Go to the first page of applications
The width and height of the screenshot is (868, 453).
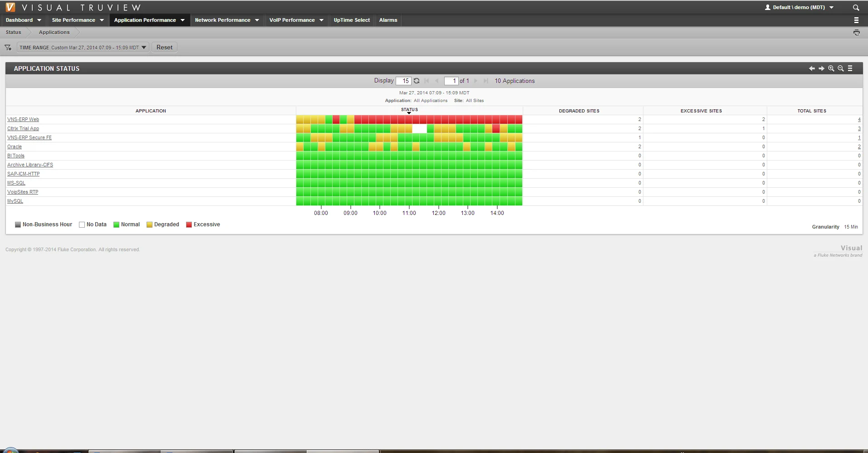click(x=427, y=81)
